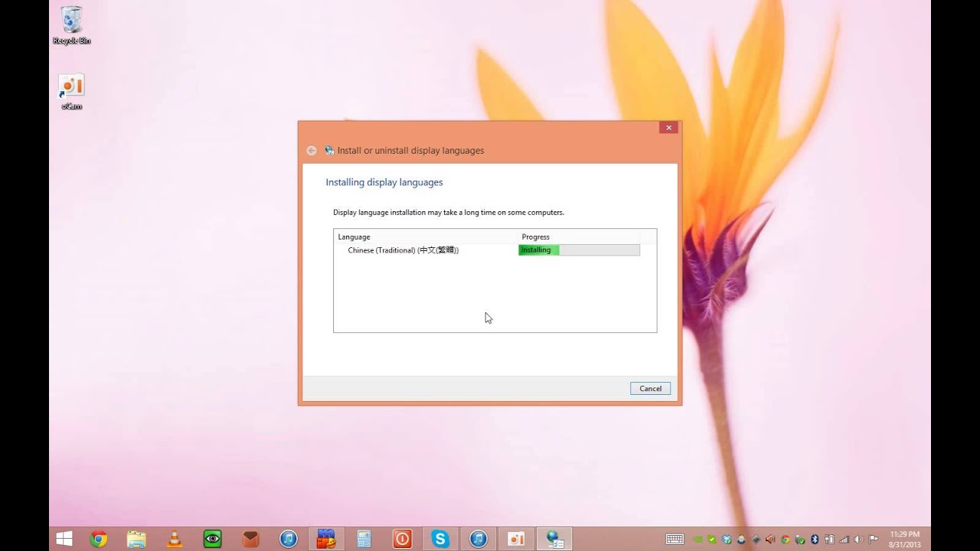Viewport: 980px width, 551px height.
Task: Launch Google Chrome from the taskbar
Action: click(x=98, y=539)
